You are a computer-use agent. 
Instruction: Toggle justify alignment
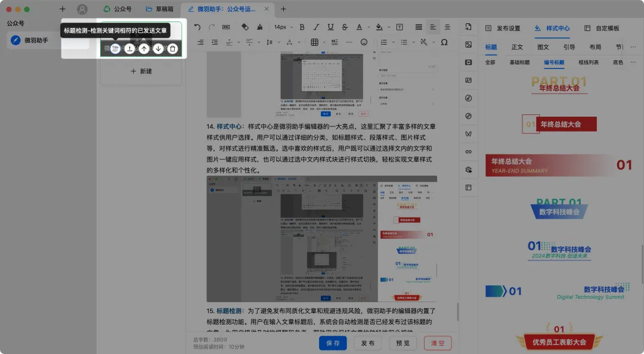tap(419, 27)
